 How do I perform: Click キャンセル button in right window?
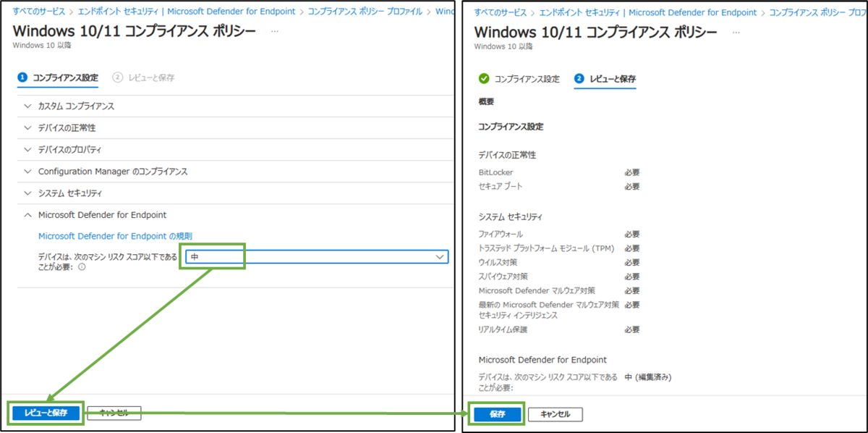(556, 414)
